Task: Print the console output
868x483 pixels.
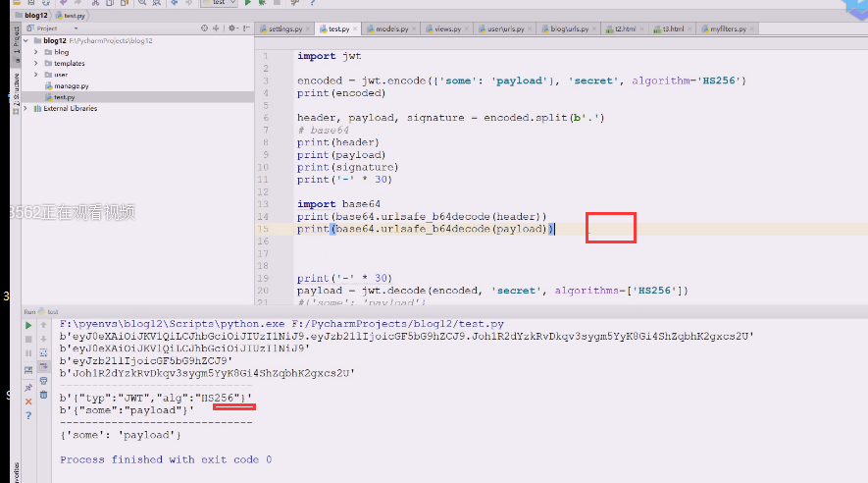Action: 44,381
